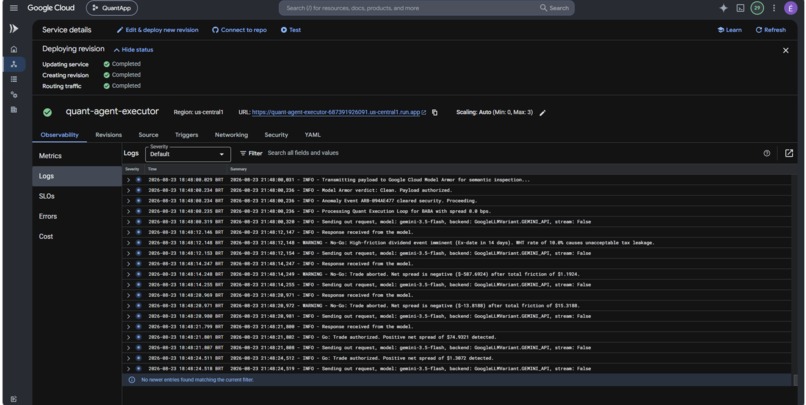Expand the negative spread $-13.8188 warning entry

point(129,305)
